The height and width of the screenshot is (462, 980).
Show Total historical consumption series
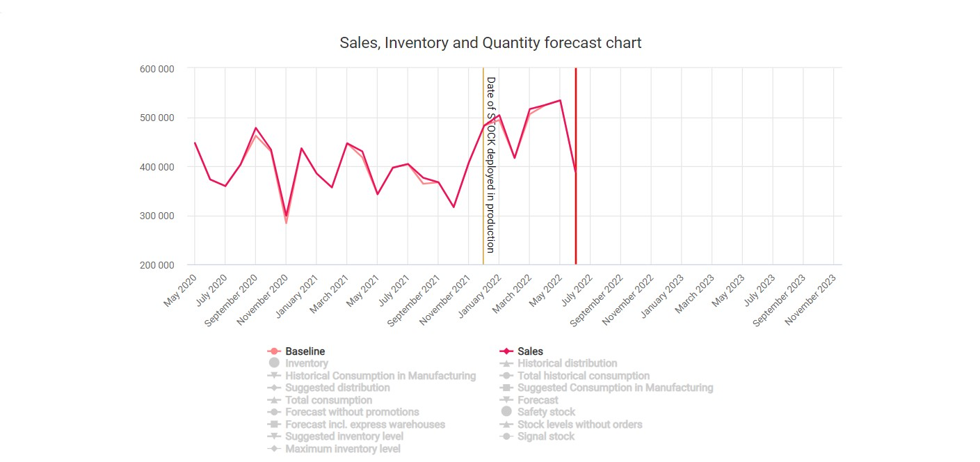pos(584,376)
